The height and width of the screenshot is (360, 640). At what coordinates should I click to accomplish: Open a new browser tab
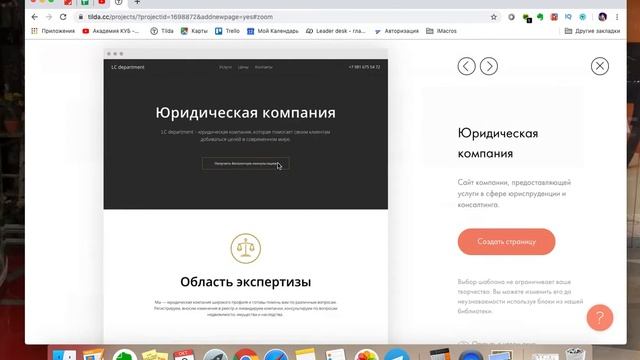click(x=137, y=2)
